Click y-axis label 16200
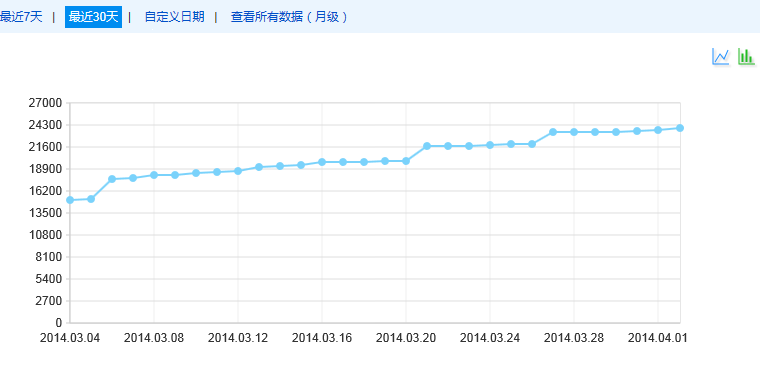 coord(46,191)
